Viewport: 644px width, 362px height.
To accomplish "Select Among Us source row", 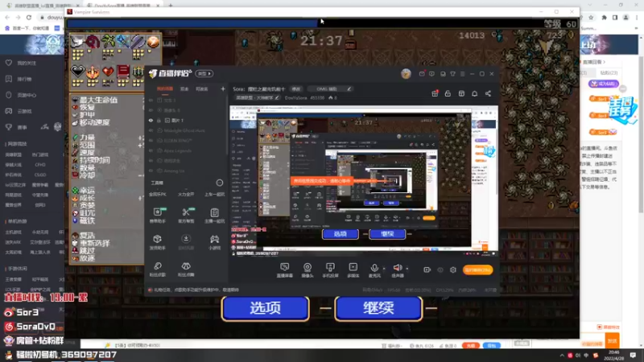I will click(x=187, y=171).
